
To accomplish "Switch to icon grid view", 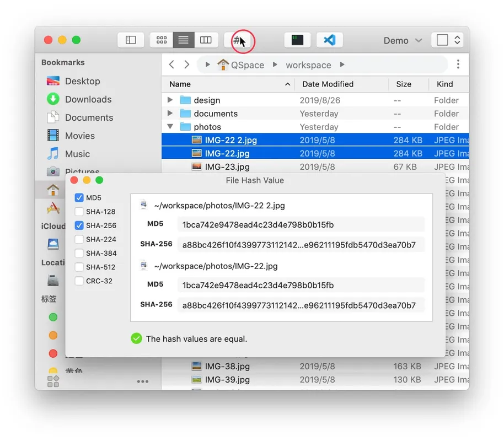I will [162, 40].
